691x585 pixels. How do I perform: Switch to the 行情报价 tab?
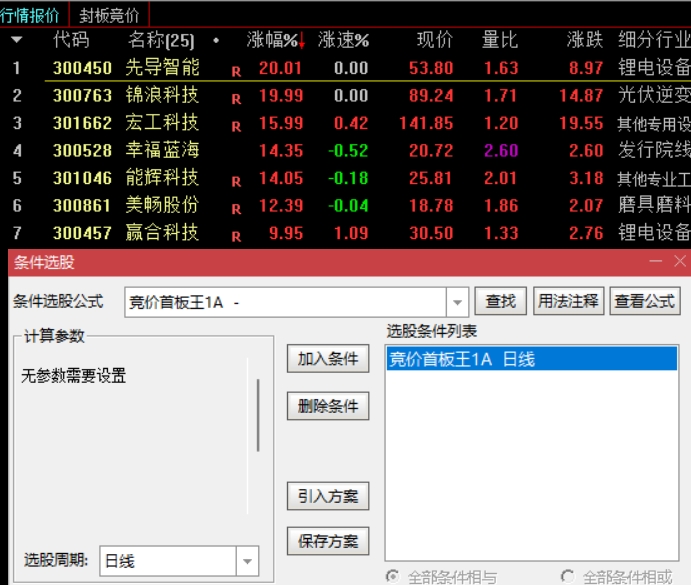coord(31,15)
